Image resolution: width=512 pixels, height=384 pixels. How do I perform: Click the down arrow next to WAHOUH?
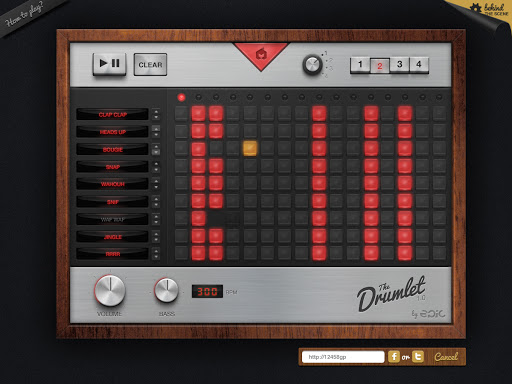click(x=156, y=187)
